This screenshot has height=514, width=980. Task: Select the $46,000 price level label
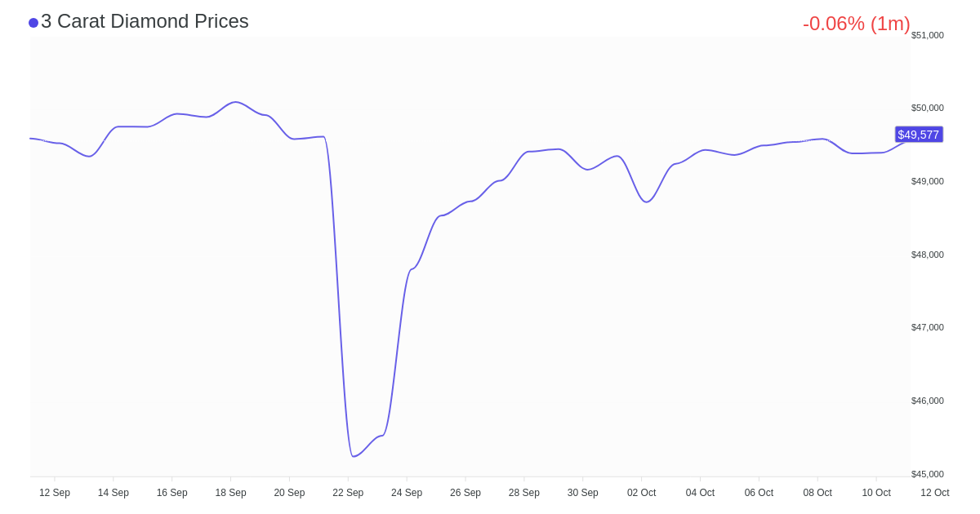[928, 401]
